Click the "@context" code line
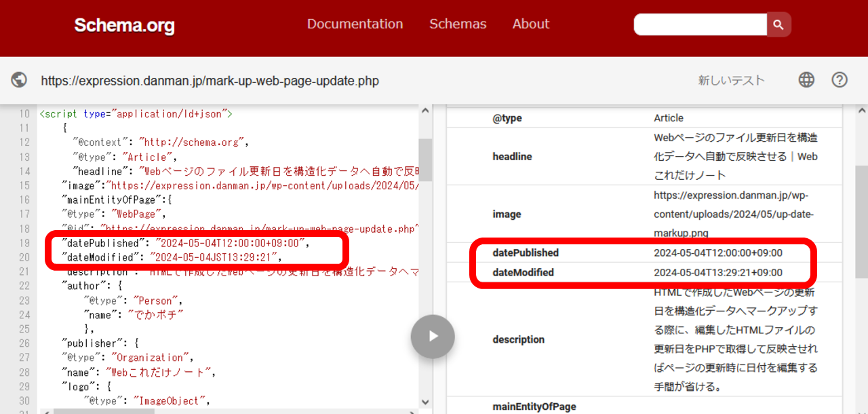Image resolution: width=868 pixels, height=414 pixels. click(161, 143)
